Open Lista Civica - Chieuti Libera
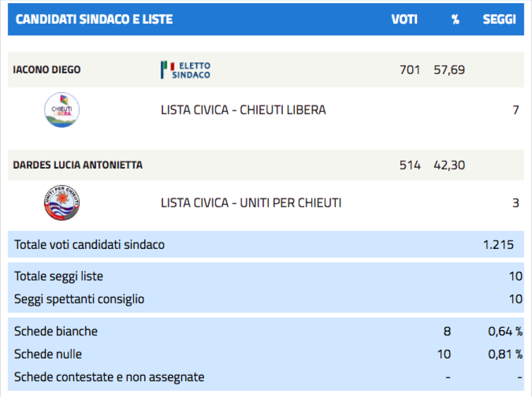The height and width of the screenshot is (397, 532). point(243,110)
